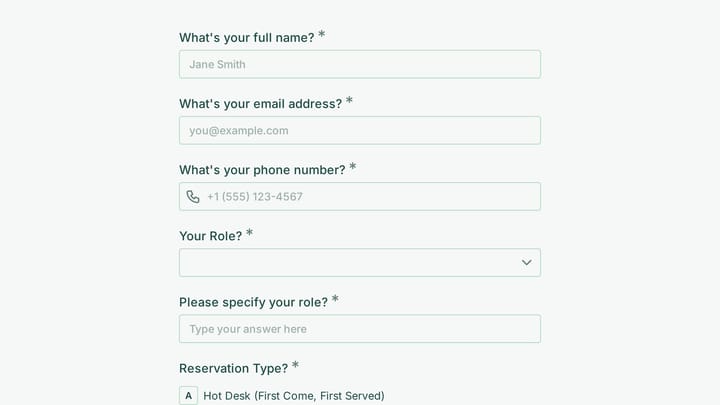Screen dimensions: 720x405
Task: Click the asterisk next to Your Role
Action: click(249, 233)
